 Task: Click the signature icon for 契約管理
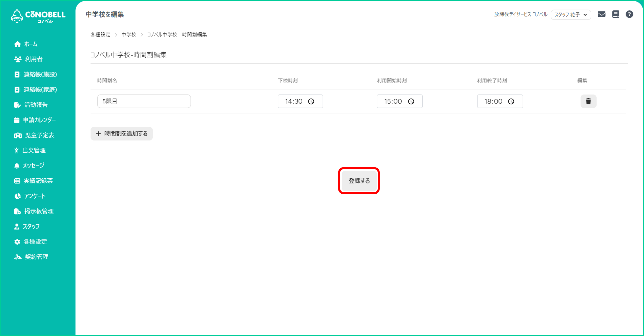tap(18, 257)
